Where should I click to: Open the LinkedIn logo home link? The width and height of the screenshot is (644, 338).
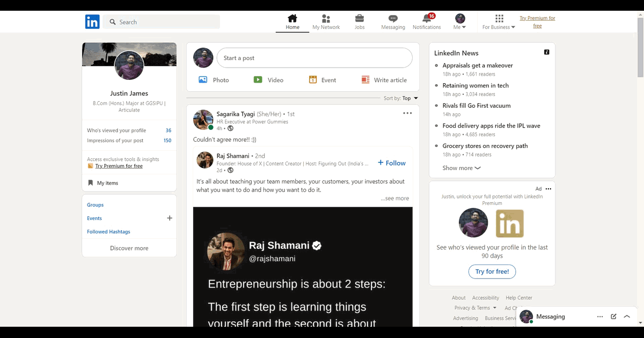point(92,22)
